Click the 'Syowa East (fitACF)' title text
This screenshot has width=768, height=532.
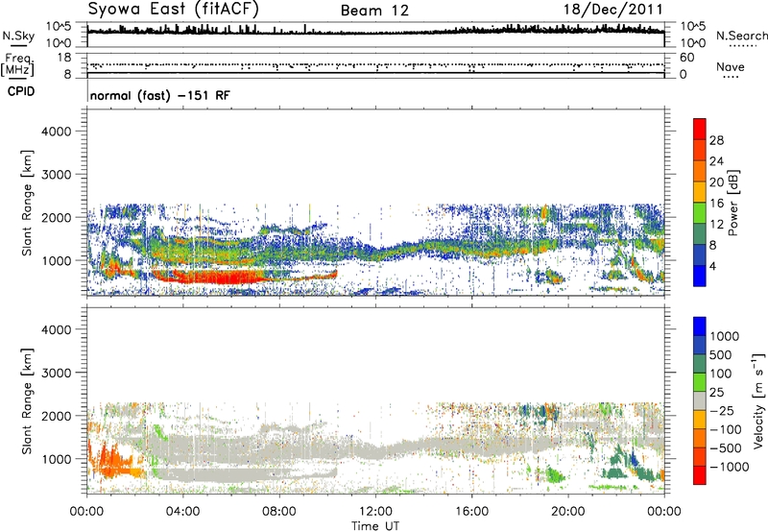coord(173,9)
